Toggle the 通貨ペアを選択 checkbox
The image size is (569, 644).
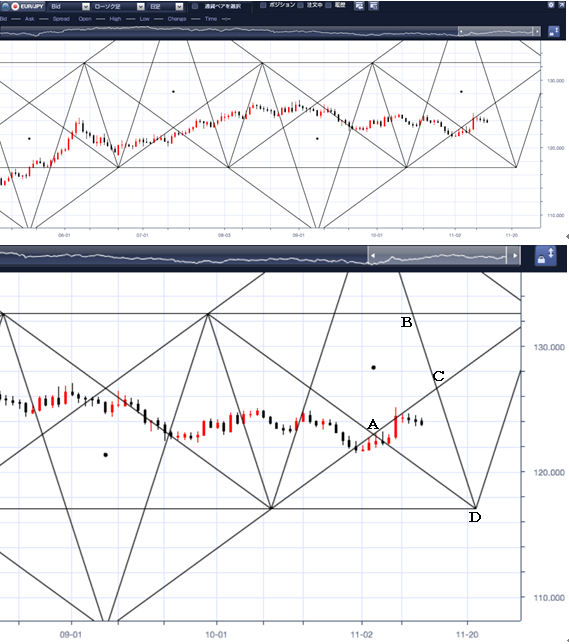click(x=196, y=6)
